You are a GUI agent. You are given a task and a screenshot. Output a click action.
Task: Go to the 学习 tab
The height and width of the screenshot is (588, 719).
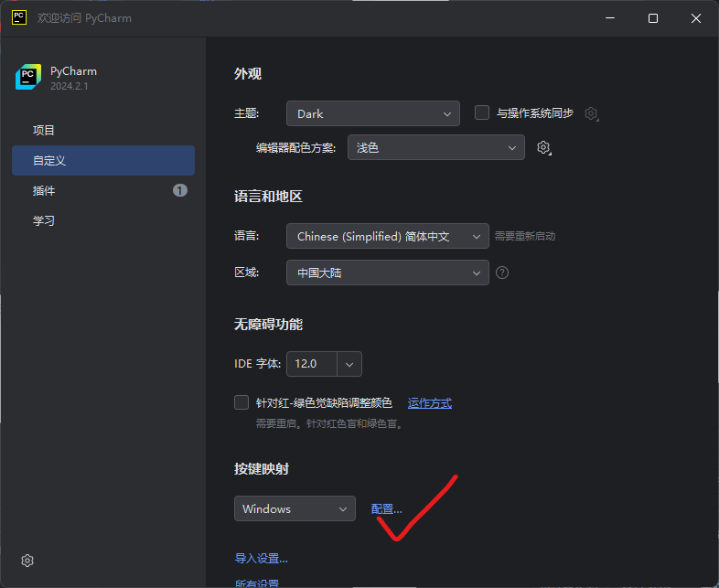[103, 221]
